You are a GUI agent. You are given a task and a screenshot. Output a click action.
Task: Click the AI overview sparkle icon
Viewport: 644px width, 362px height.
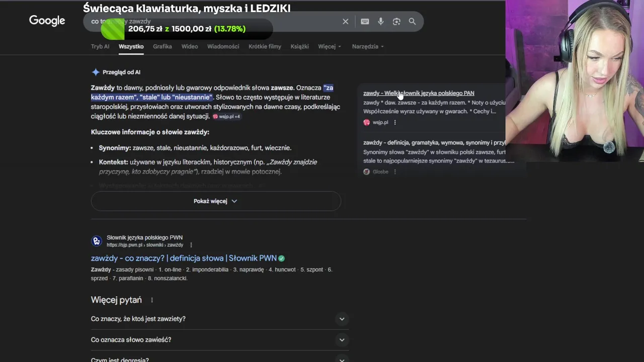pos(96,72)
